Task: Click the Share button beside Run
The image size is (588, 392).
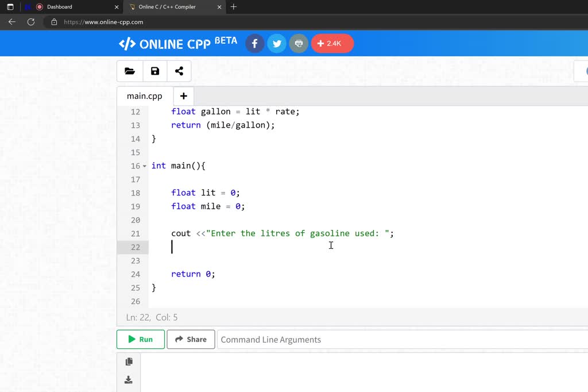Action: (x=191, y=339)
